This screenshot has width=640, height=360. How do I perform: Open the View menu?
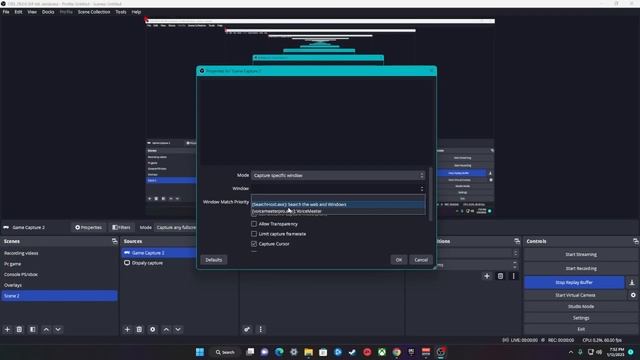pos(32,12)
